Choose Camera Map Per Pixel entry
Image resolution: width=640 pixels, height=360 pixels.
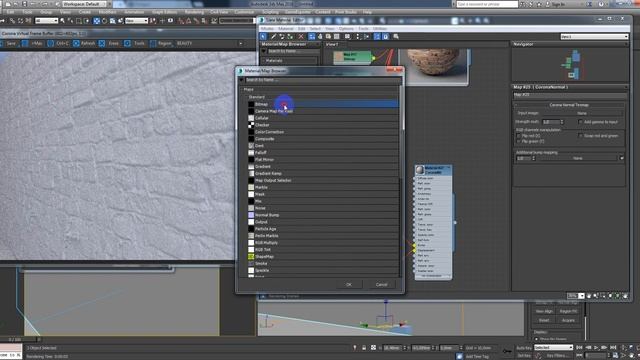322,111
